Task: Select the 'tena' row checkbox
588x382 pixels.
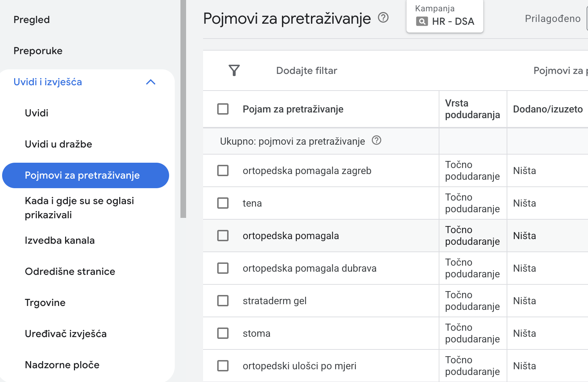Action: 223,203
